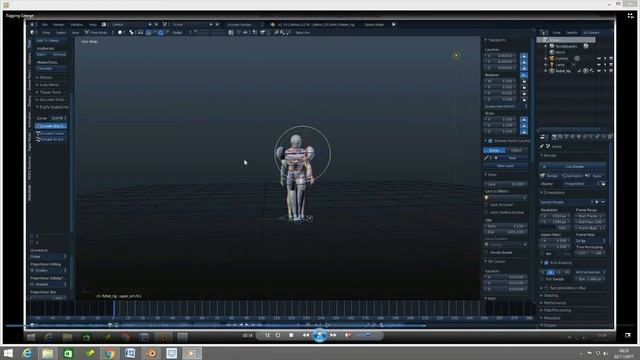Skip to the previous media track
The image size is (640, 360).
pyautogui.click(x=306, y=336)
